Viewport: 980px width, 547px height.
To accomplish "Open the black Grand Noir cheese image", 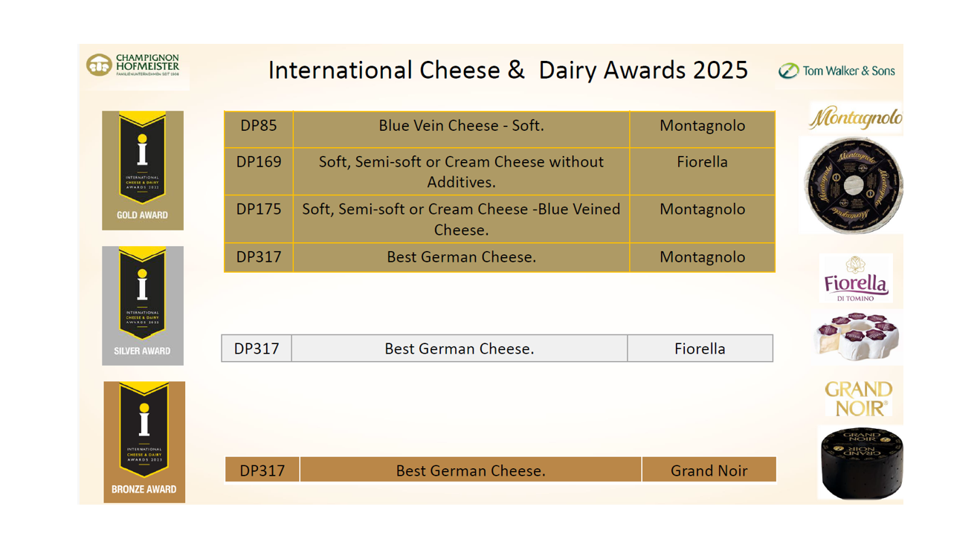I will [861, 462].
